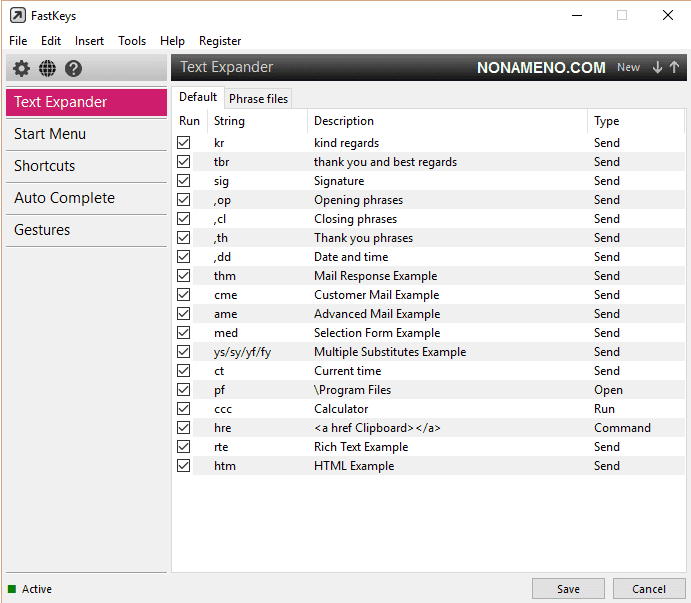
Task: Uncheck the Run checkbox for 'kr'
Action: [x=183, y=143]
